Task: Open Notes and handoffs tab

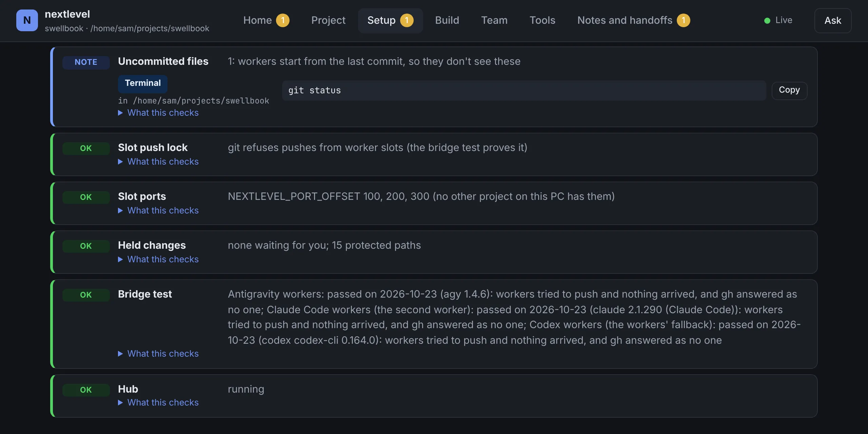Action: click(633, 20)
